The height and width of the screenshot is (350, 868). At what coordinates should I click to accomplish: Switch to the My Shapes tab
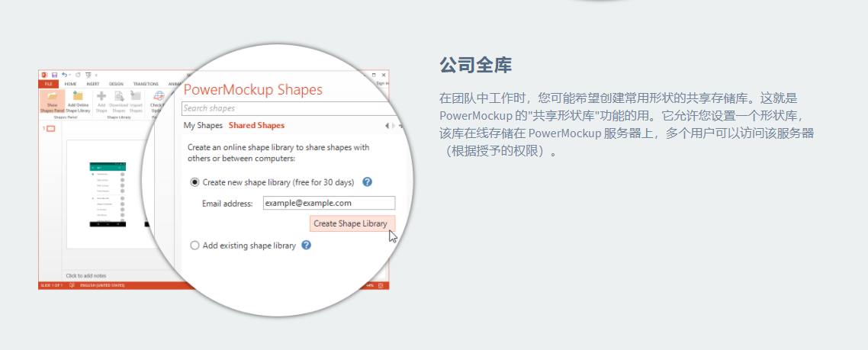pyautogui.click(x=203, y=126)
